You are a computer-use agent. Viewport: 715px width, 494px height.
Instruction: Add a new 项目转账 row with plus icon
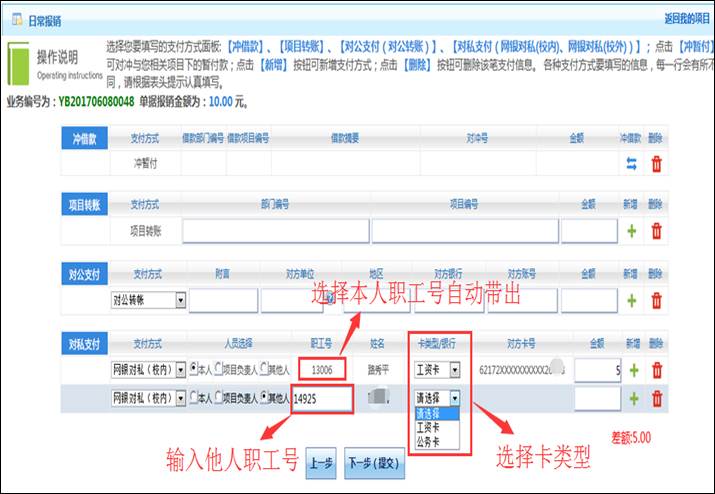631,231
